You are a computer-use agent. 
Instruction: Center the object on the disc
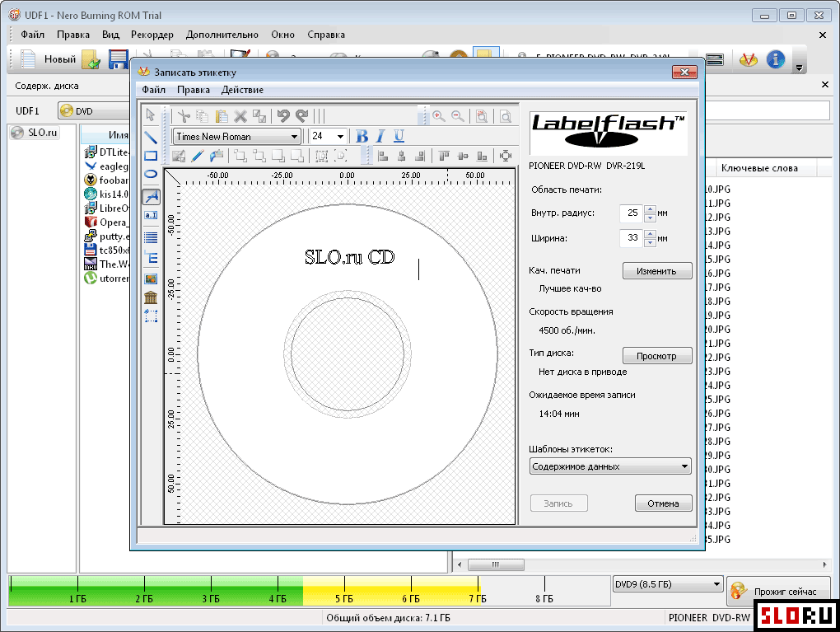[505, 156]
